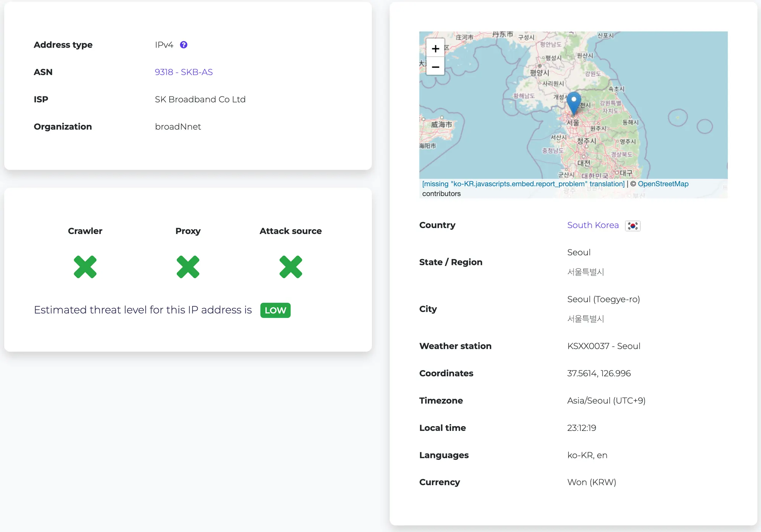
Task: Open the 9318 - SKB-AS ASN link
Action: 184,72
